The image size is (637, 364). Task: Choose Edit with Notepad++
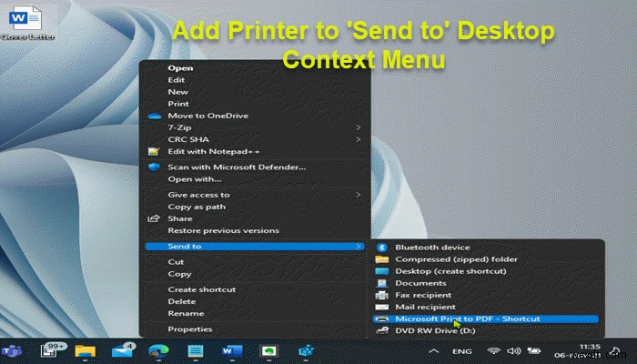click(x=214, y=152)
